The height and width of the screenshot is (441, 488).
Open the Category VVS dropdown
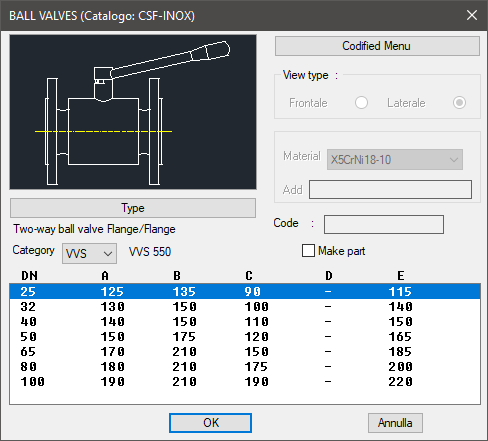(89, 254)
